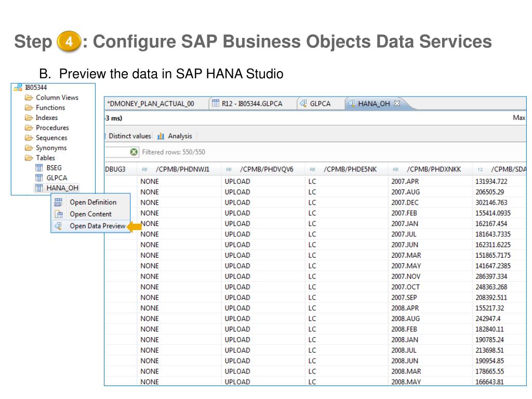The width and height of the screenshot is (532, 399).
Task: Select the HANA_OH table icon
Action: 39,188
